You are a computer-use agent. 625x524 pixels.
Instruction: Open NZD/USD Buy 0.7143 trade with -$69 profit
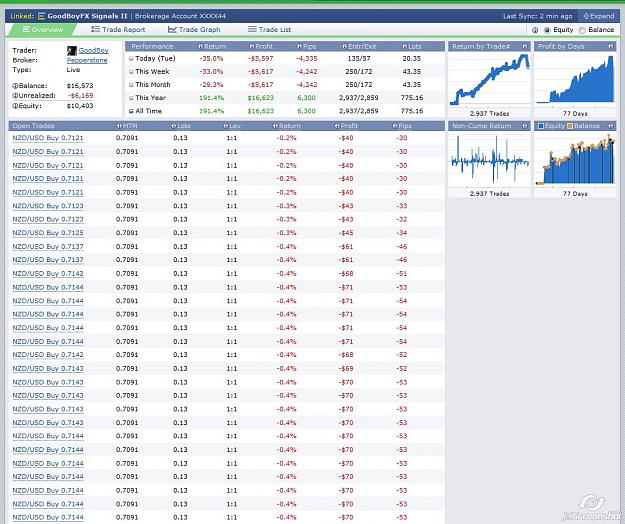(48, 368)
